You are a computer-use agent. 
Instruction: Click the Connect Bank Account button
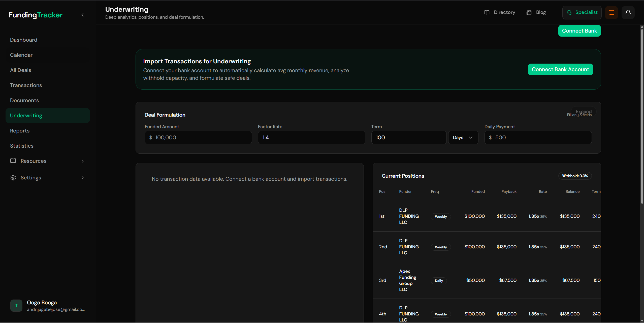tap(560, 69)
